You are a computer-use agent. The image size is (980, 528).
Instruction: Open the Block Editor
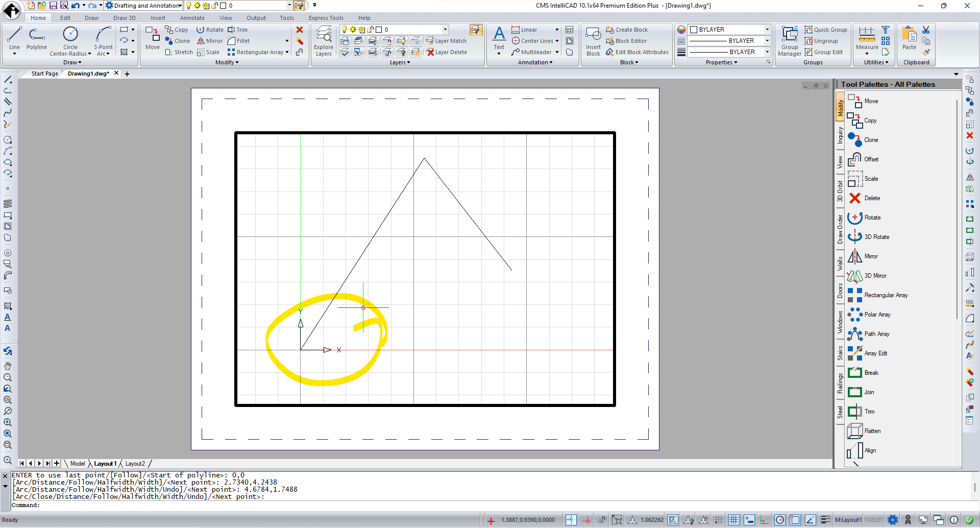pyautogui.click(x=626, y=41)
